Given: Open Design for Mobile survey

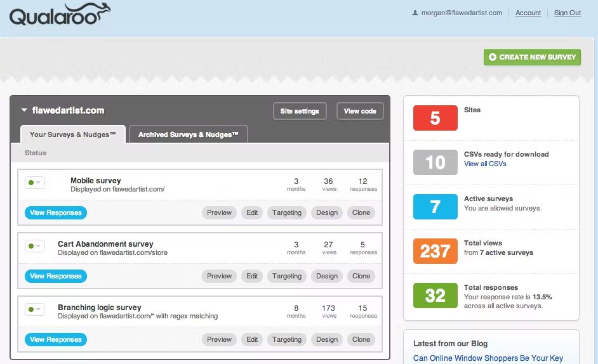Looking at the screenshot, I should point(327,212).
